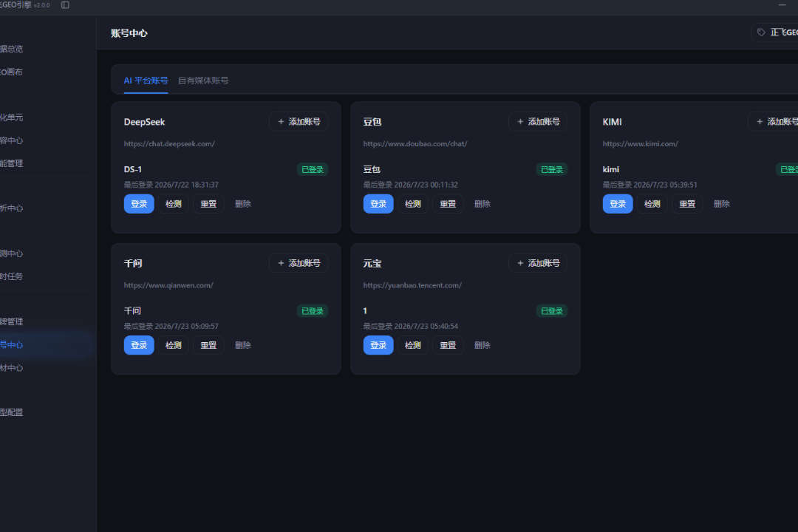The height and width of the screenshot is (532, 798).
Task: Click the 已登录 badge in the 元宝 card
Action: tap(552, 311)
